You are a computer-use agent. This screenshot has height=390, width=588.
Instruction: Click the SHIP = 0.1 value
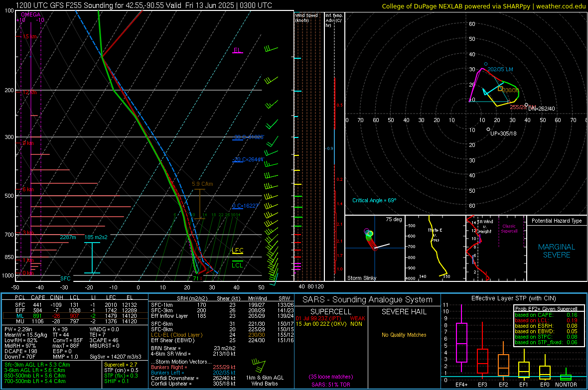[x=116, y=381]
